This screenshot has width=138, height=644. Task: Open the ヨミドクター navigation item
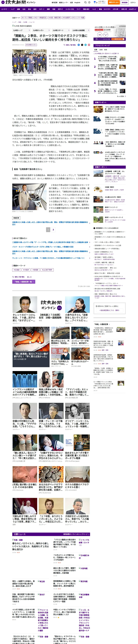point(107,9)
